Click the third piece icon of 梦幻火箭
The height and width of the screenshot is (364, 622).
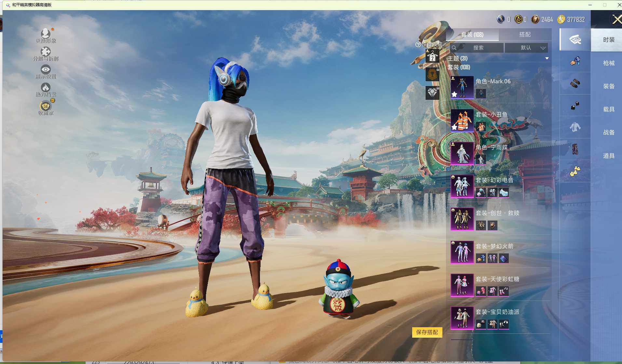click(504, 258)
